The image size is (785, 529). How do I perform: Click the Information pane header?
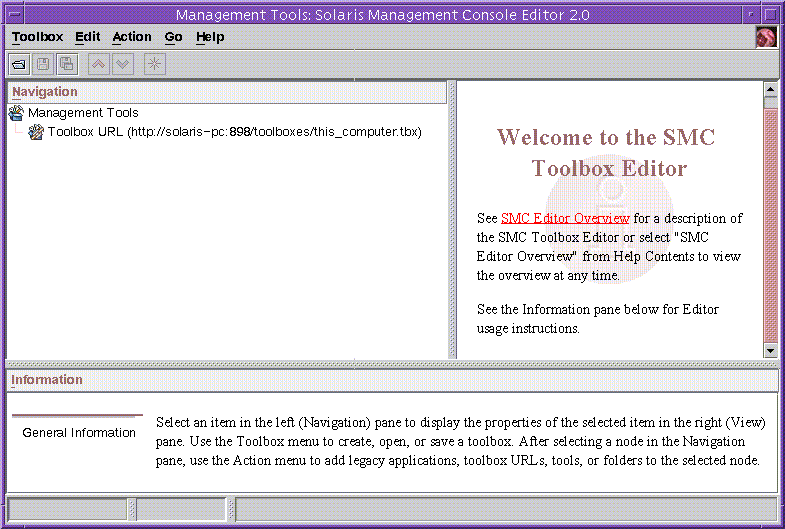click(x=392, y=380)
